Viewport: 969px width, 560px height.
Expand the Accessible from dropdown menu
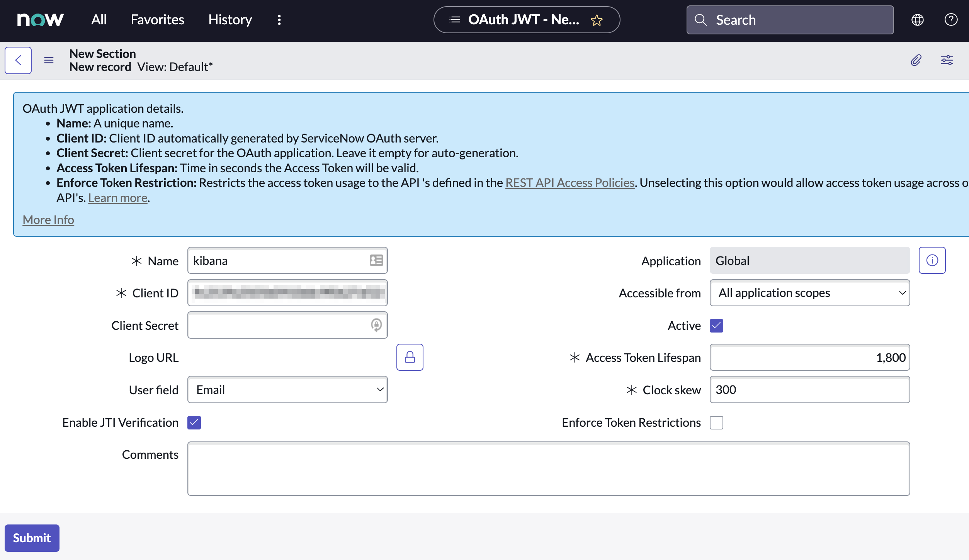point(809,293)
